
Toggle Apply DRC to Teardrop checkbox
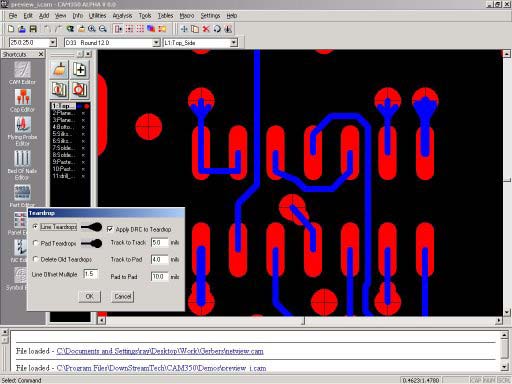[x=110, y=229]
